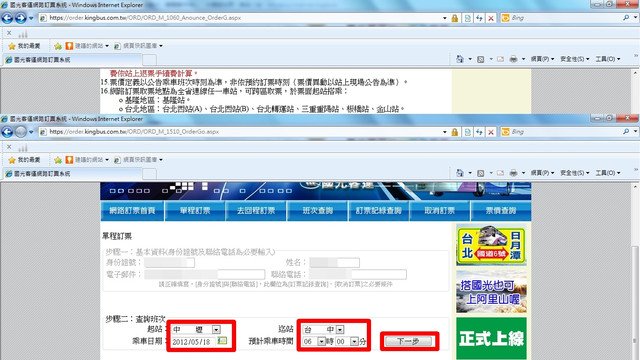640x360 pixels.
Task: Open 我的最愛 favorites star in the lower window
Action: 24,160
